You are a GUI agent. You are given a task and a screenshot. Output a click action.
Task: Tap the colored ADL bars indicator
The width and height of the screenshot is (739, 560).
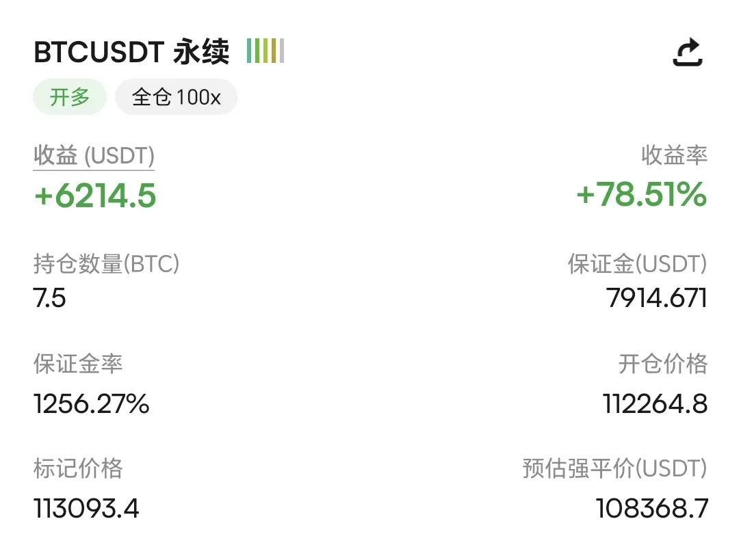coord(265,51)
